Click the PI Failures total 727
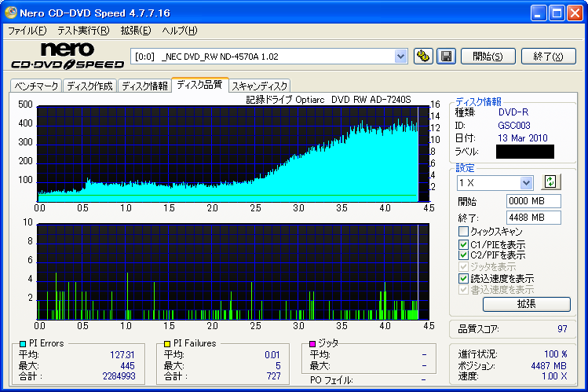 pos(274,376)
